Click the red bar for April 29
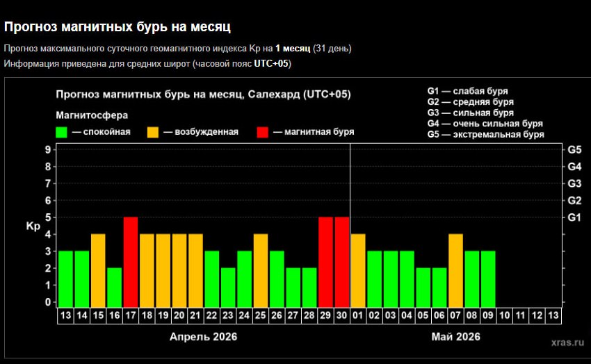591x364 pixels. coord(325,261)
